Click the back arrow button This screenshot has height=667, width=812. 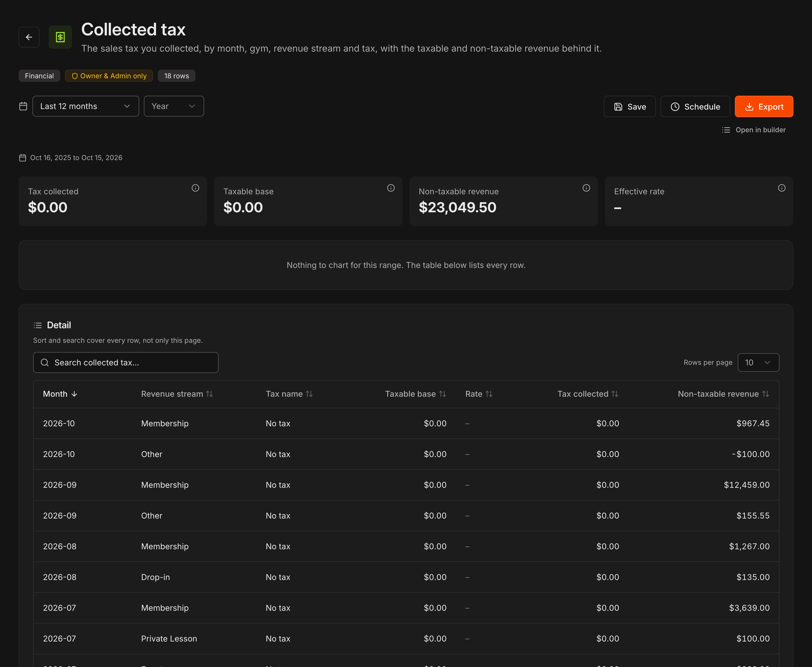point(29,37)
